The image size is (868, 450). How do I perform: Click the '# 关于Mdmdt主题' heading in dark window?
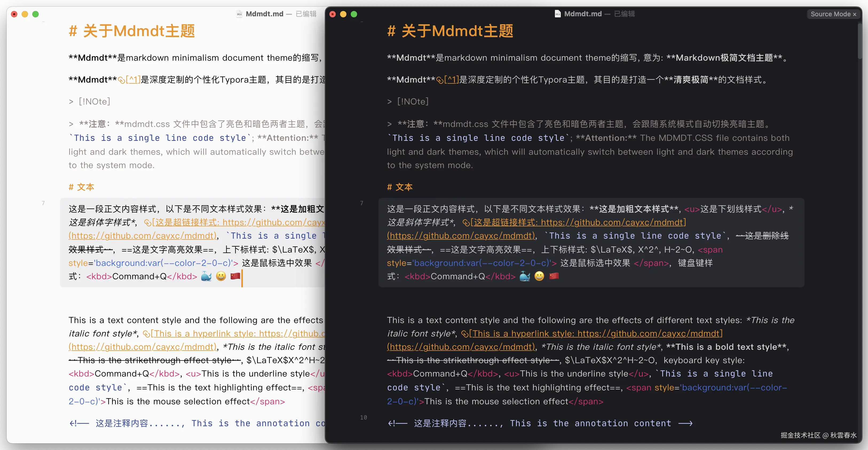[x=450, y=31]
